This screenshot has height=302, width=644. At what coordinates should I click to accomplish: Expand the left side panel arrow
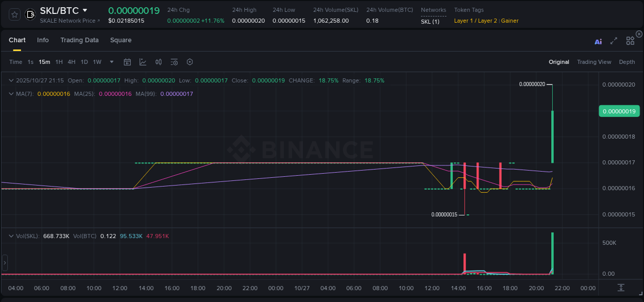[x=4, y=263]
